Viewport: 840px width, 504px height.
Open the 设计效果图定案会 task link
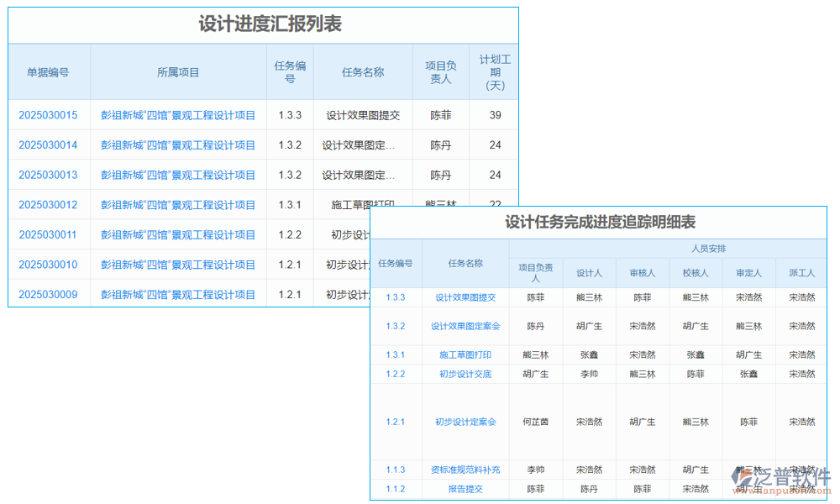[x=466, y=326]
